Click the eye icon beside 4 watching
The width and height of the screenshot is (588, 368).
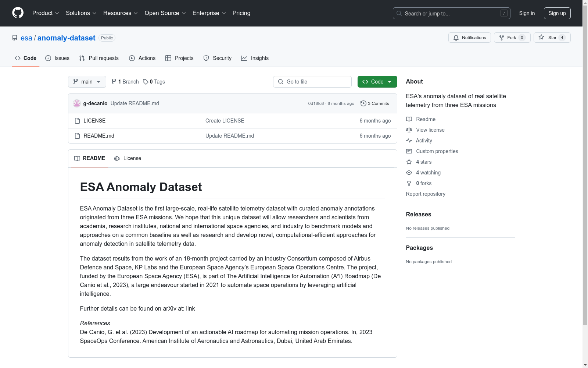(409, 173)
